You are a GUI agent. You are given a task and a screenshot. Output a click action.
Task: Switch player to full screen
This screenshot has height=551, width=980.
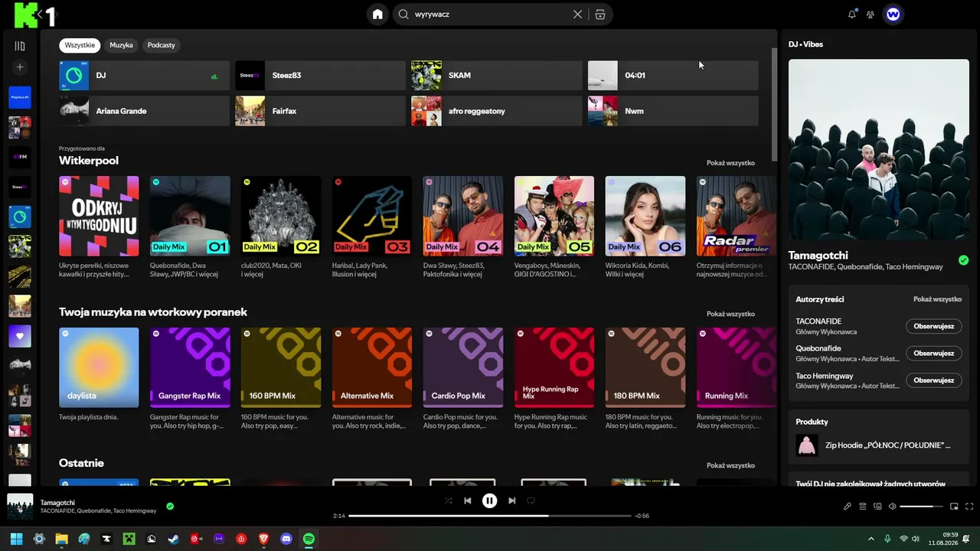tap(969, 507)
